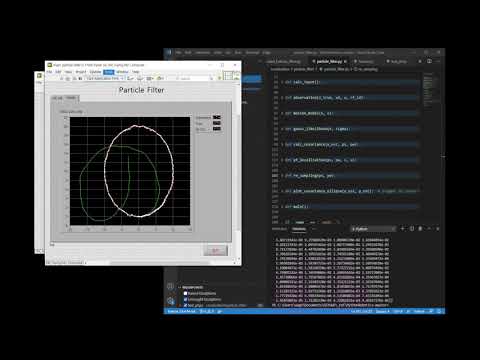The height and width of the screenshot is (360, 480).
Task: Open VS Code Terminal menu
Action: click(x=252, y=53)
